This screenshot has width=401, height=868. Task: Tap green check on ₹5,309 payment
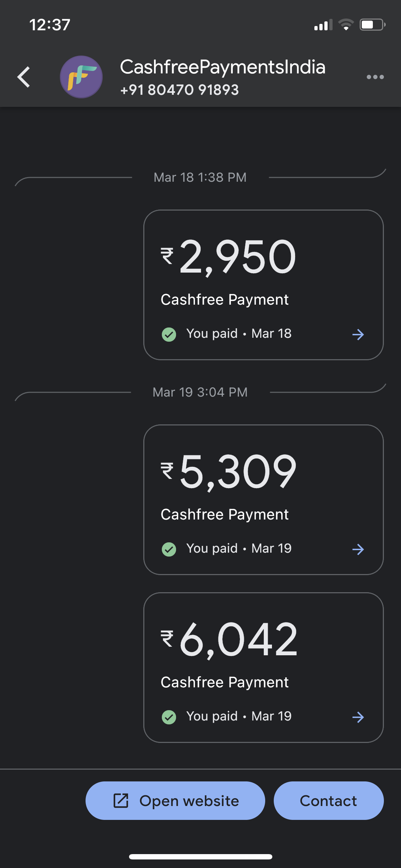[169, 549]
